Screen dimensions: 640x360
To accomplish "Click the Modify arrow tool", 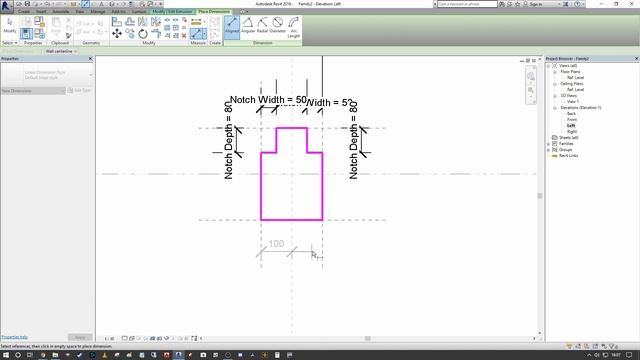I will click(9, 25).
